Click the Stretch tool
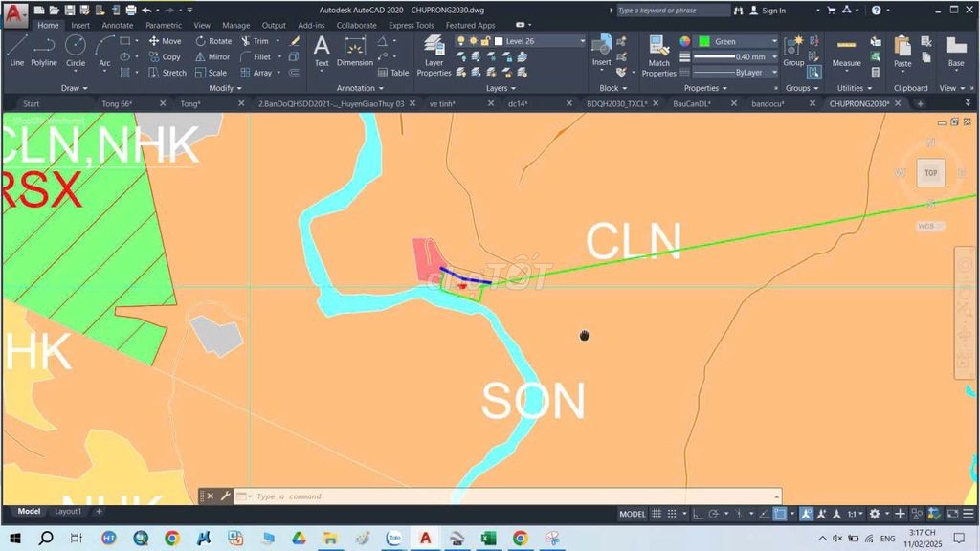The height and width of the screenshot is (551, 980). point(167,73)
